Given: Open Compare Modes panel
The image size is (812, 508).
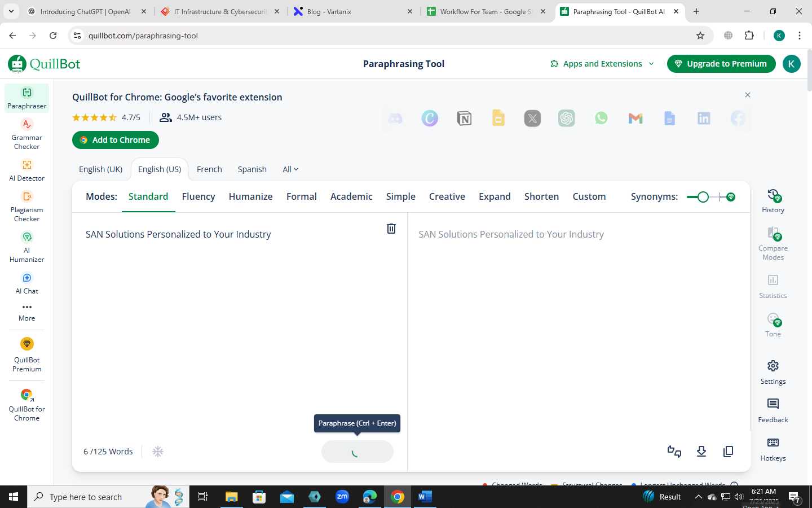Looking at the screenshot, I should pos(773,243).
